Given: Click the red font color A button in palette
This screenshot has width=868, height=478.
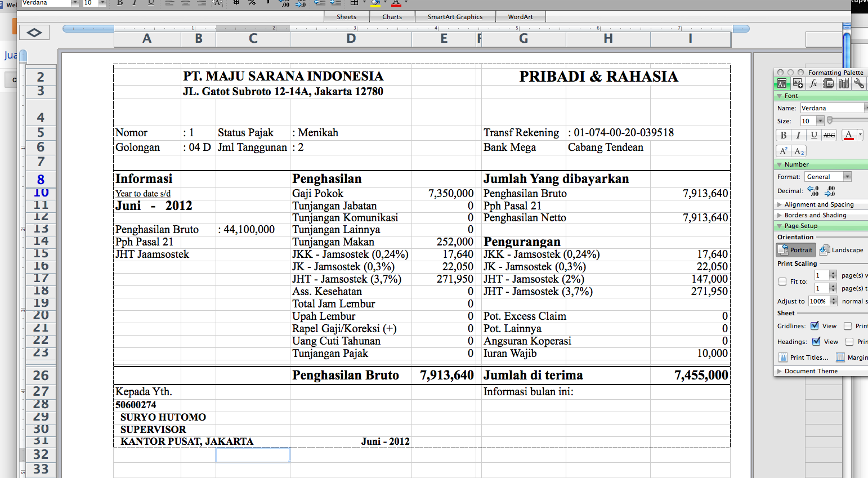Looking at the screenshot, I should coord(849,135).
